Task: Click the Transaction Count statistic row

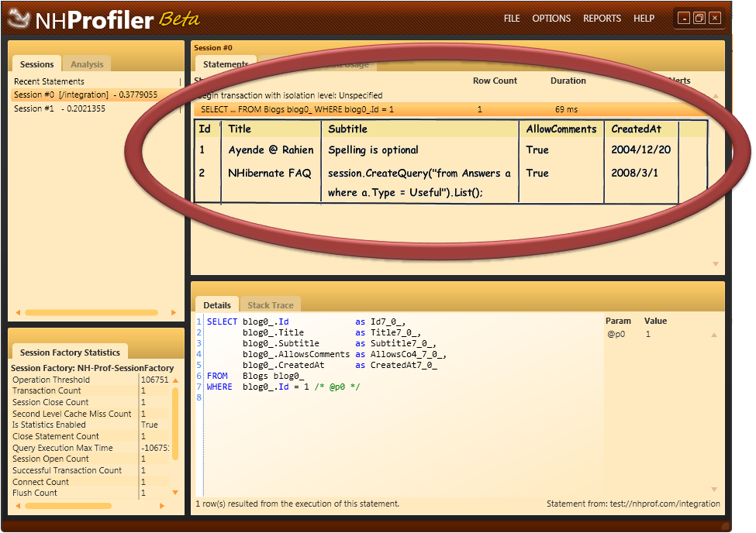Action: point(91,390)
